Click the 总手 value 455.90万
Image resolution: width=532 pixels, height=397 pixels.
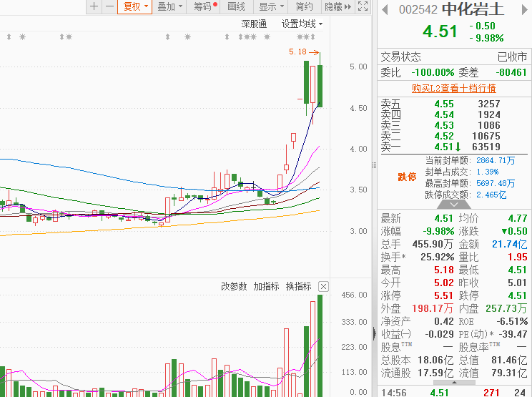433,245
